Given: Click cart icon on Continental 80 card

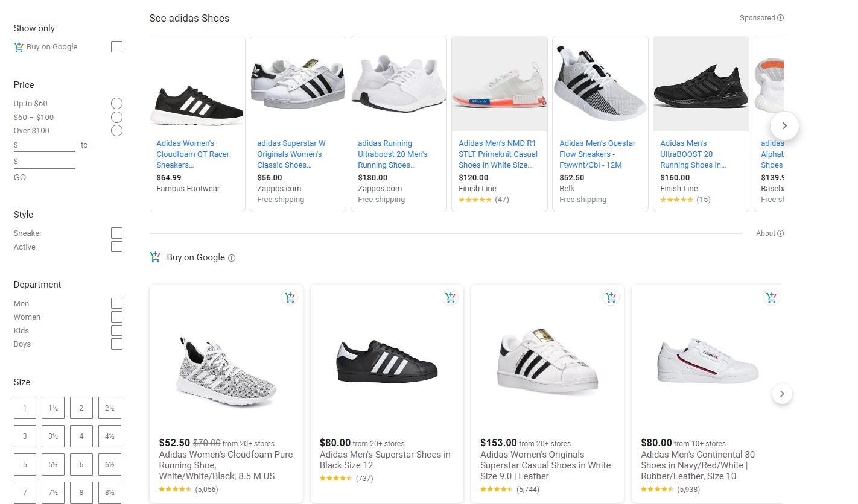Looking at the screenshot, I should pyautogui.click(x=771, y=297).
